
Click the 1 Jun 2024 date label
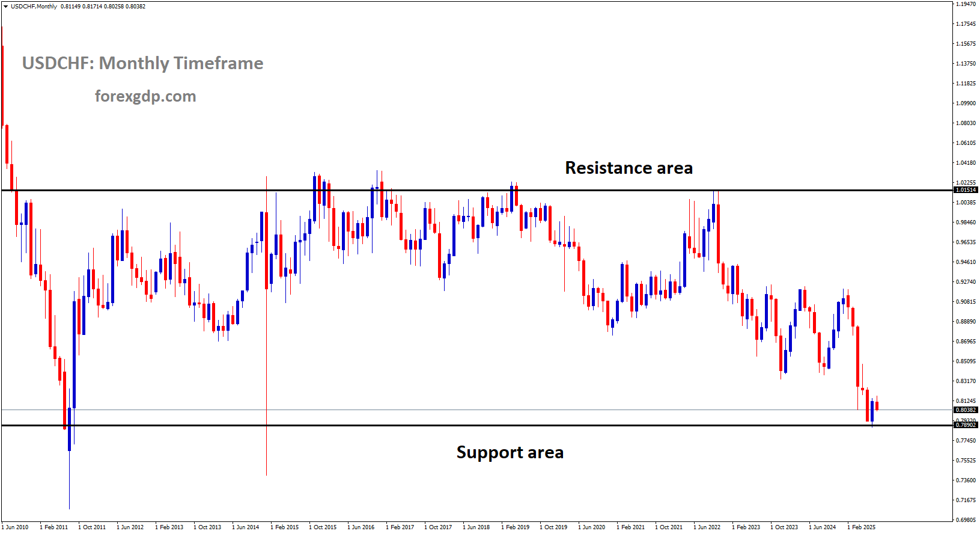(x=823, y=527)
